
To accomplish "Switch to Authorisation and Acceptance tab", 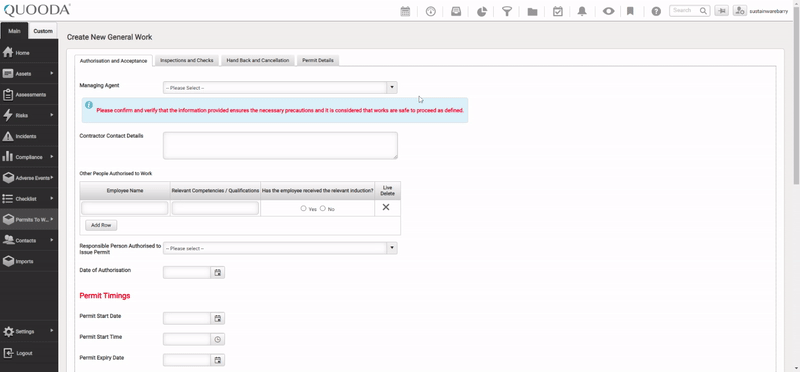I will click(113, 61).
